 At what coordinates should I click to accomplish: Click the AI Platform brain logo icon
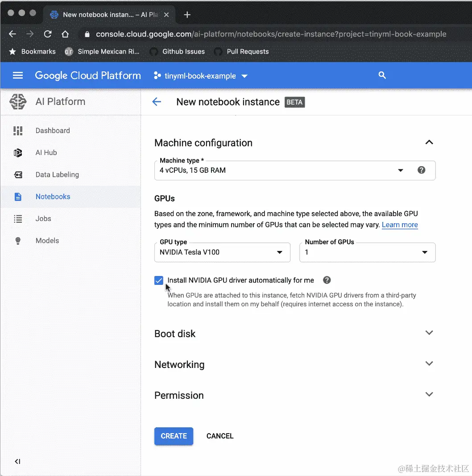(18, 101)
